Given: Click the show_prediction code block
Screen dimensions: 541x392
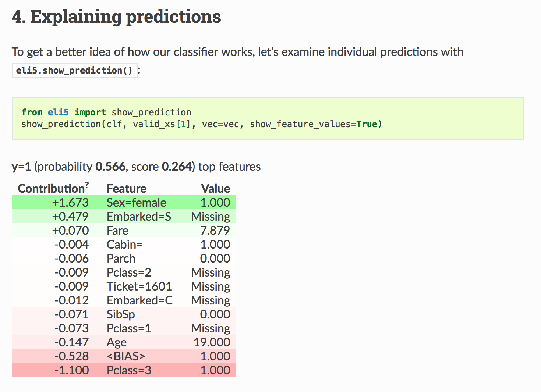Looking at the screenshot, I should point(268,118).
